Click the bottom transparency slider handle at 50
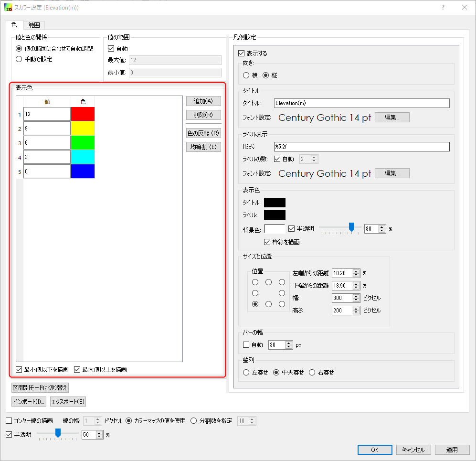The height and width of the screenshot is (461, 476). click(58, 433)
